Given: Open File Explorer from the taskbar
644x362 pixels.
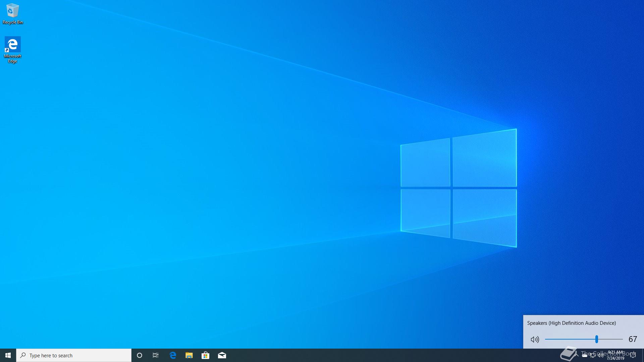Looking at the screenshot, I should 189,355.
